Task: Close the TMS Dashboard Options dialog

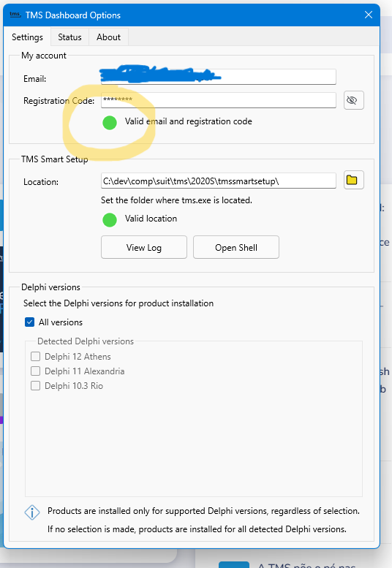Action: pyautogui.click(x=369, y=15)
